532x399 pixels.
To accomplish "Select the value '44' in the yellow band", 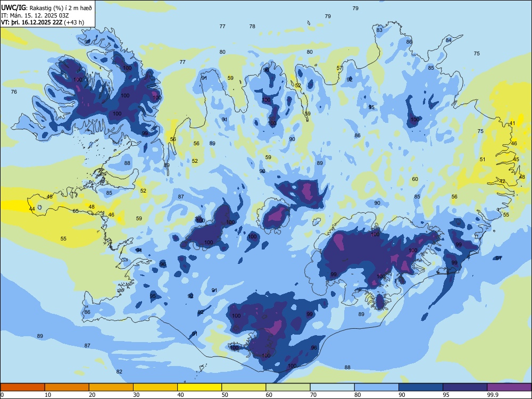I will pos(31,209).
